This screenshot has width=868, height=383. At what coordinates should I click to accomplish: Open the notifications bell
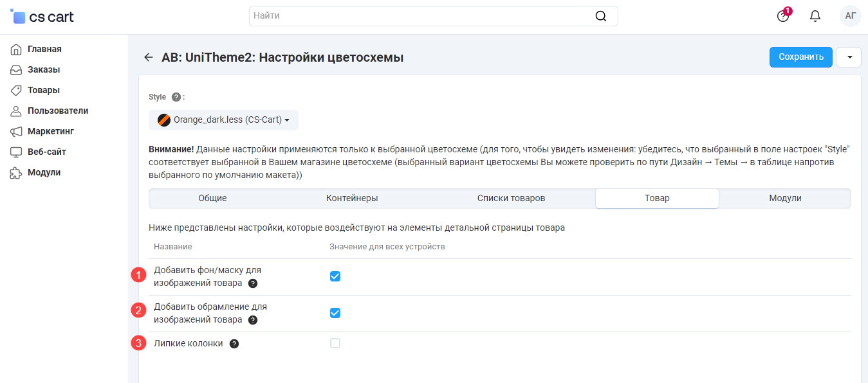[x=815, y=16]
